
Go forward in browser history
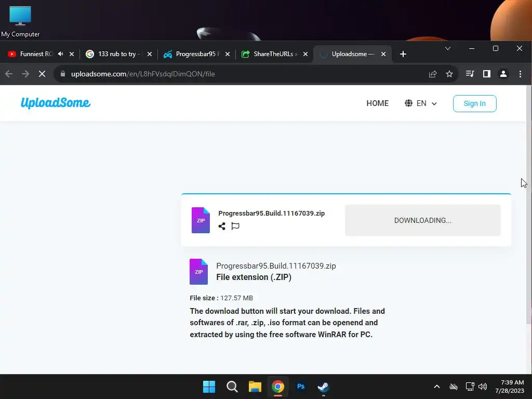coord(25,74)
